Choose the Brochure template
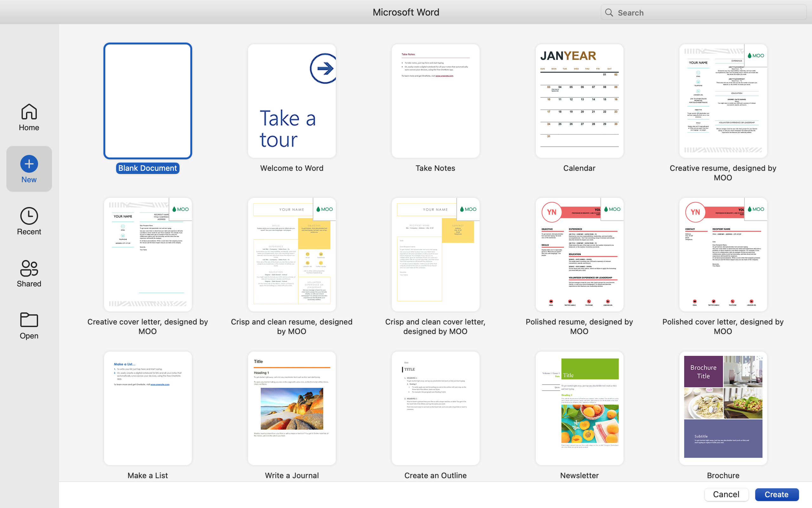The height and width of the screenshot is (508, 812). [723, 408]
